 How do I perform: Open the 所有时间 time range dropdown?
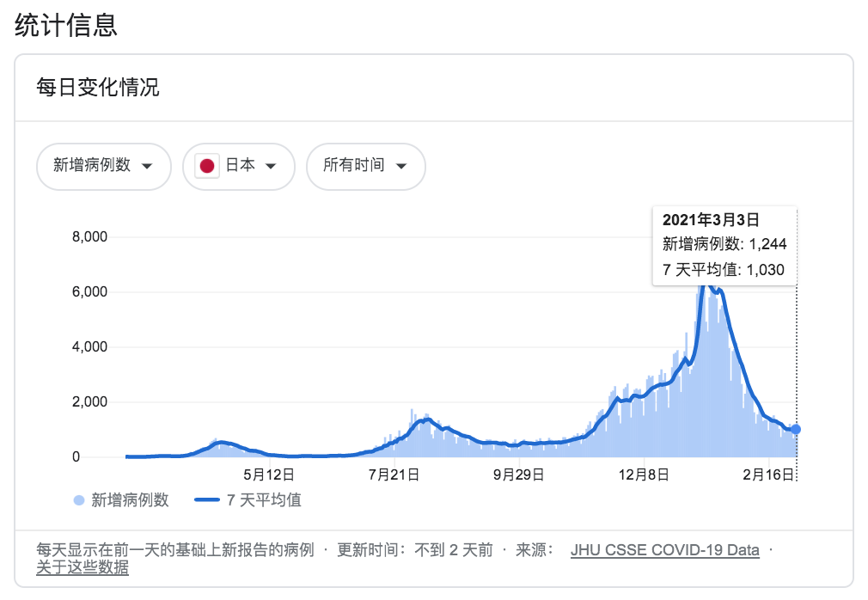366,166
